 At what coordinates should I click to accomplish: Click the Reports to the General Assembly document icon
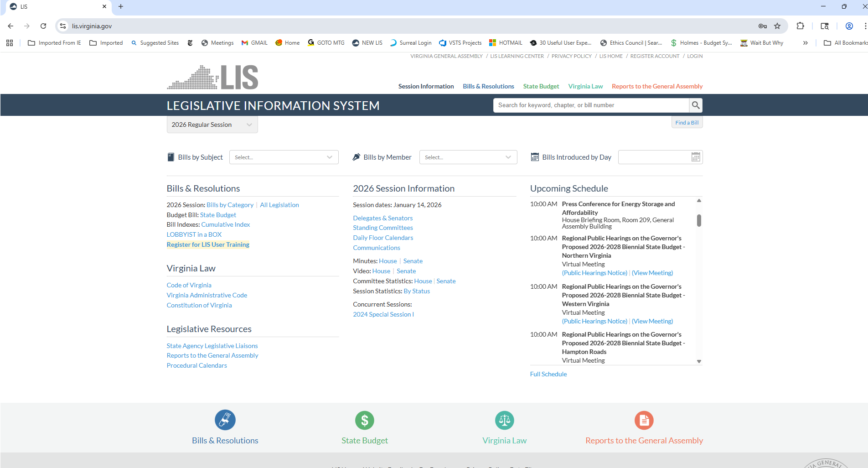[x=644, y=420]
